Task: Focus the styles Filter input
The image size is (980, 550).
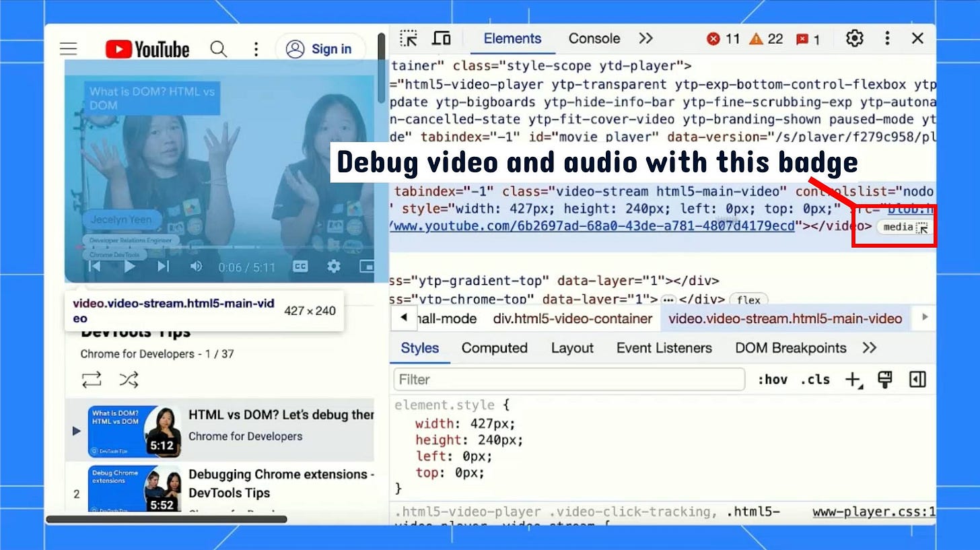Action: point(569,380)
